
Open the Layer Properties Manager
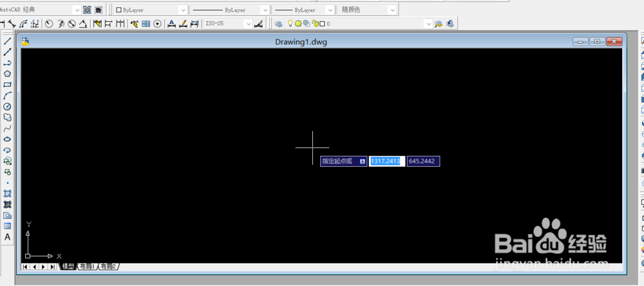pyautogui.click(x=279, y=24)
